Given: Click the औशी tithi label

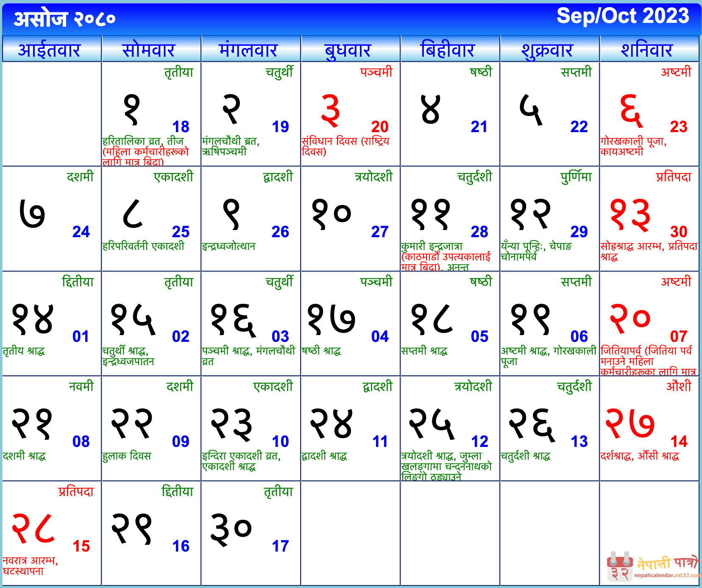Looking at the screenshot, I should tap(679, 386).
